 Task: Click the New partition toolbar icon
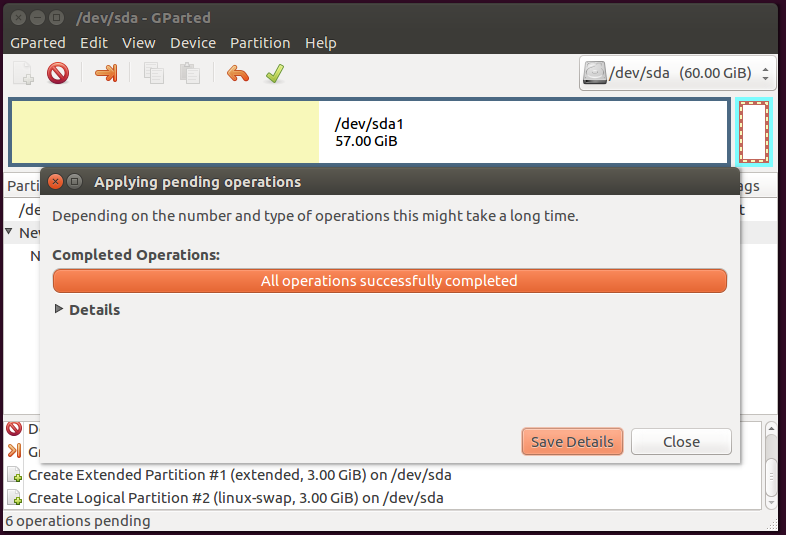tap(23, 73)
